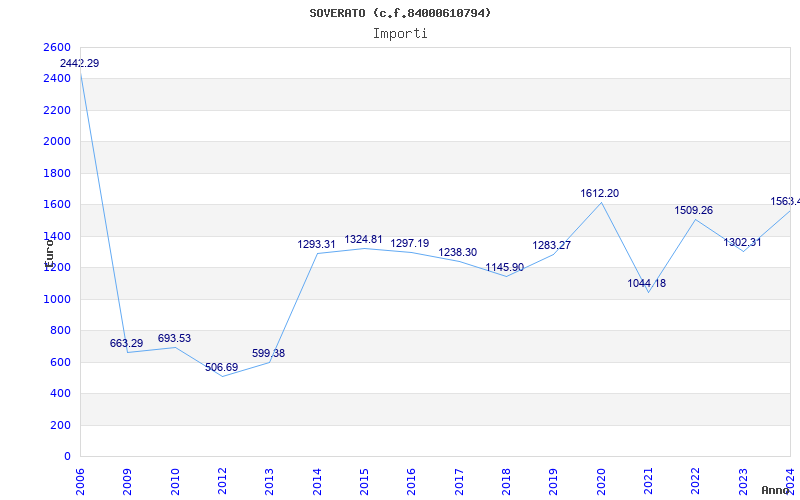The image size is (800, 500).
Task: Click the 2442.29 data label for 2006
Action: click(x=79, y=64)
